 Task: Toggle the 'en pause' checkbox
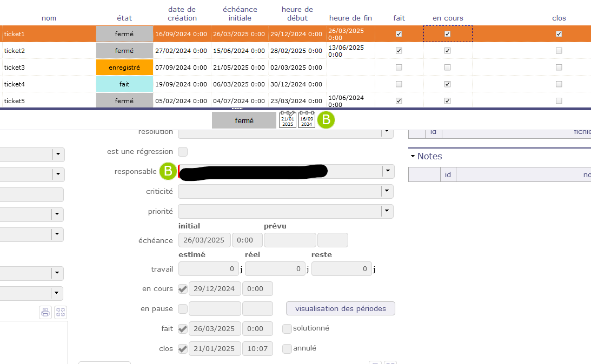click(183, 309)
